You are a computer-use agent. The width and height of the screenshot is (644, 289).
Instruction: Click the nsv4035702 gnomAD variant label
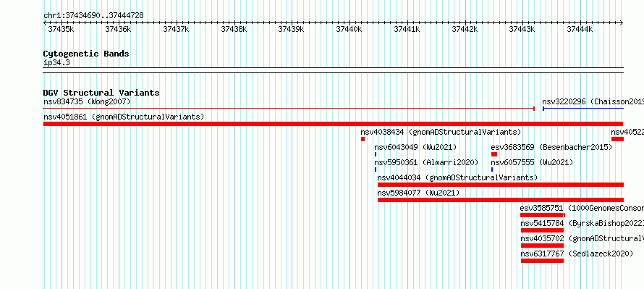pyautogui.click(x=582, y=238)
